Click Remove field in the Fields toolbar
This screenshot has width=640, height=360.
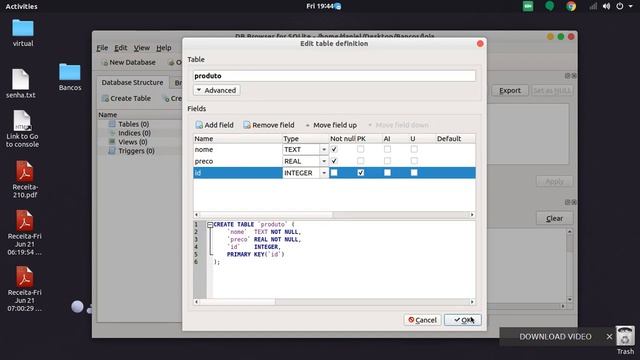[x=269, y=125]
